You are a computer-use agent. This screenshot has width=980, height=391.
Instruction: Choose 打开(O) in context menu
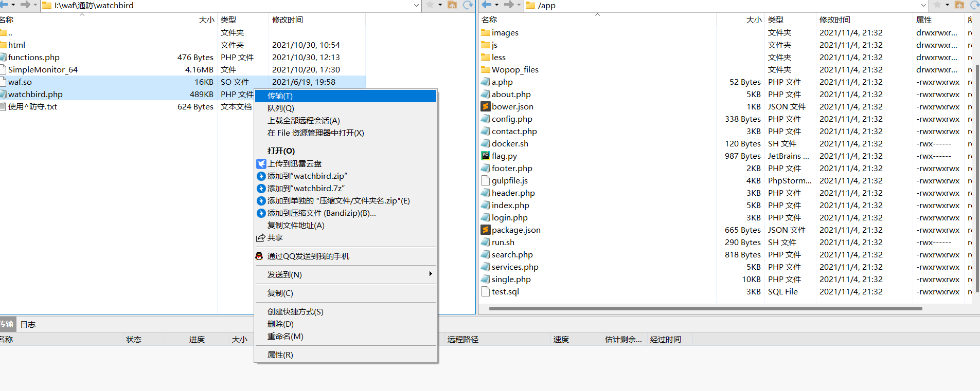point(346,151)
